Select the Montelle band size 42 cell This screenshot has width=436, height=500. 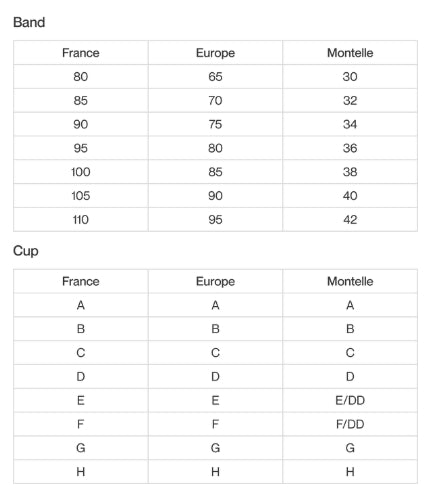point(350,220)
